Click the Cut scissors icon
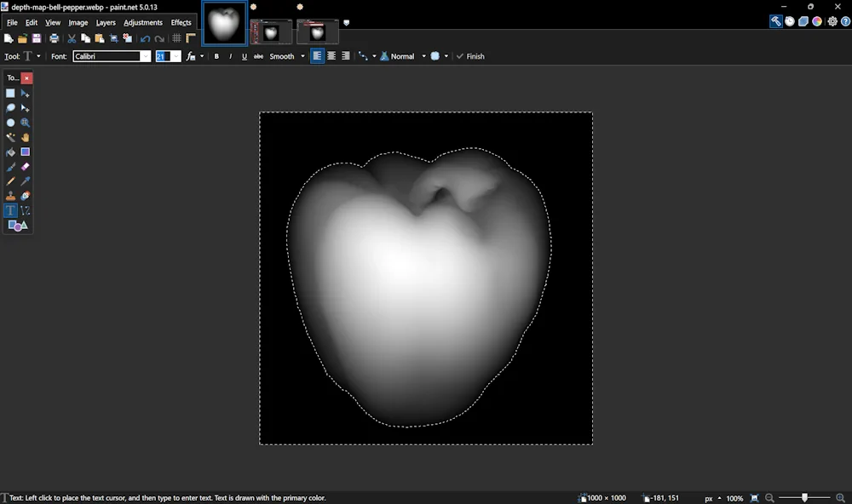 tap(72, 38)
